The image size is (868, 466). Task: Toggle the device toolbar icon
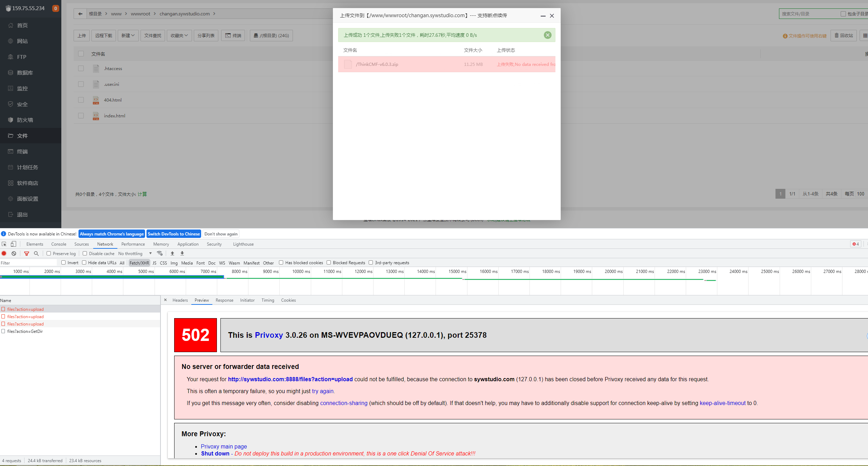(13, 244)
